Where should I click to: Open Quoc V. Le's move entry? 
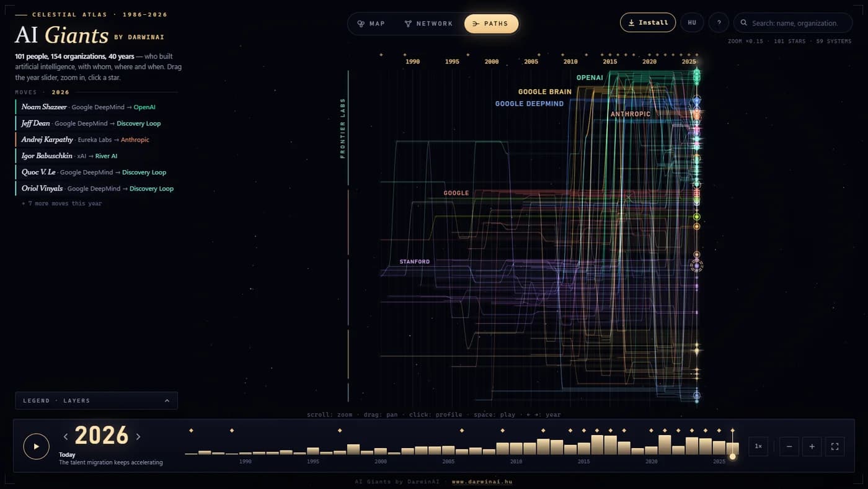coord(96,172)
